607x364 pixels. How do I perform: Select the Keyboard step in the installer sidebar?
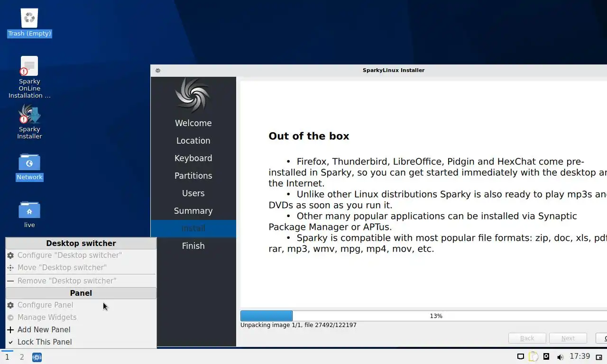[x=193, y=158]
